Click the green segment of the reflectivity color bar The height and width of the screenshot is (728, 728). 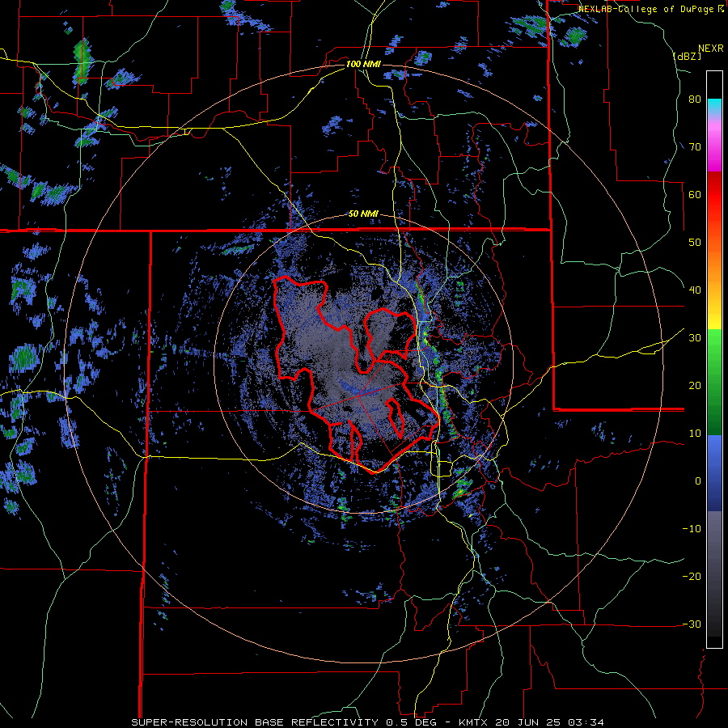coord(714,382)
